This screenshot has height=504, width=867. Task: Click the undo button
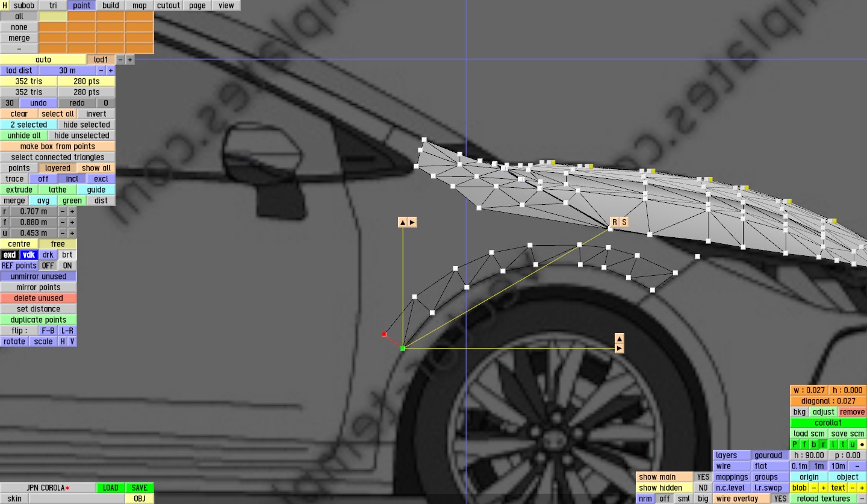coord(39,103)
